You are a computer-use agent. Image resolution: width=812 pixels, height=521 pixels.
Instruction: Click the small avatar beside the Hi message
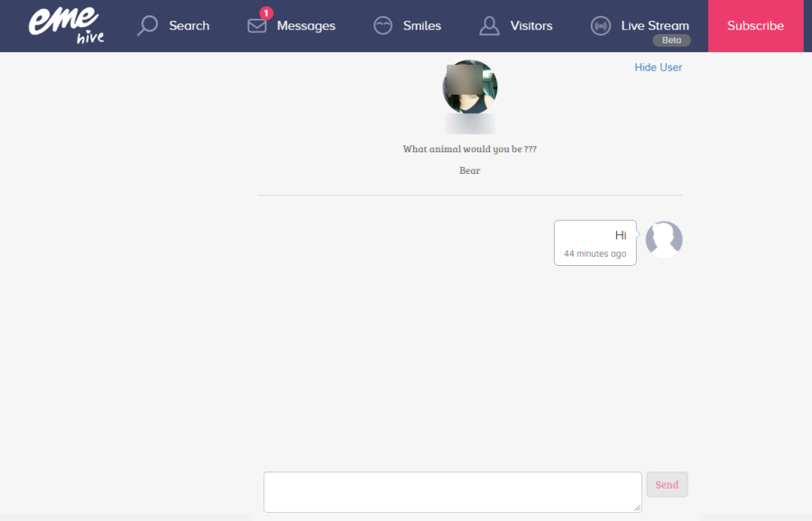pyautogui.click(x=664, y=239)
